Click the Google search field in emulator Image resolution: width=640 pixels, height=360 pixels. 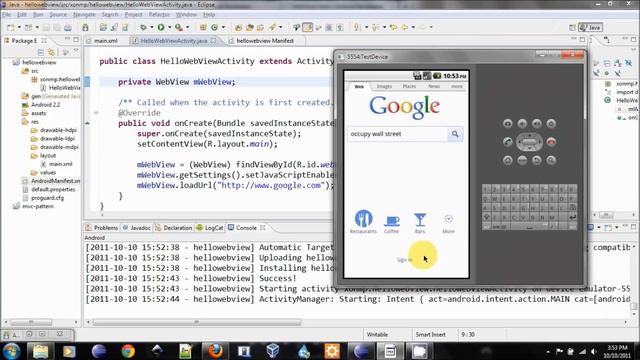click(x=397, y=134)
